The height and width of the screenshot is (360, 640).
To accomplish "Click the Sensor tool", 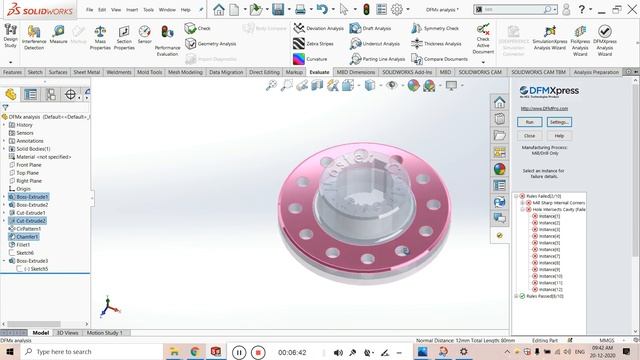I will [x=144, y=34].
